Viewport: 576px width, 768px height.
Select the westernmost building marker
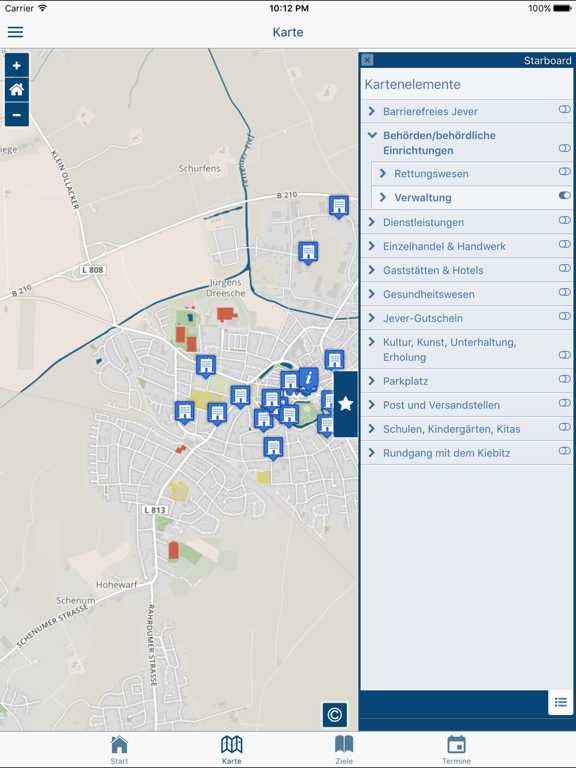pos(185,411)
